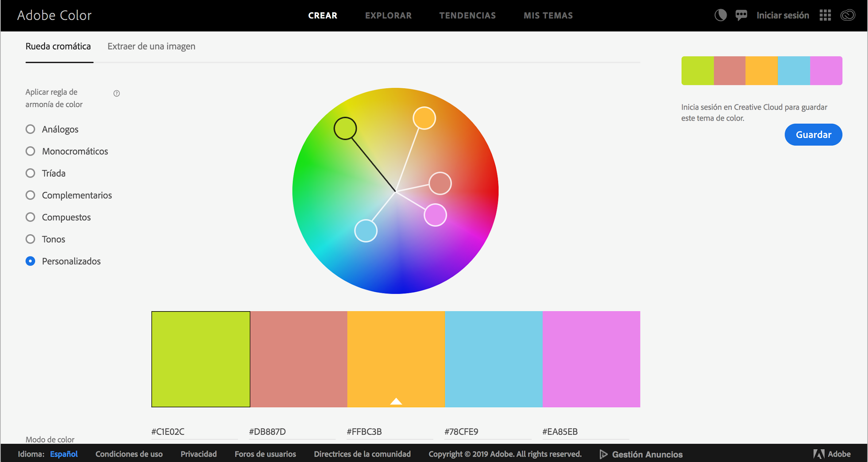Select the Tríada radio button
Screen dimensions: 868x462
coord(31,173)
